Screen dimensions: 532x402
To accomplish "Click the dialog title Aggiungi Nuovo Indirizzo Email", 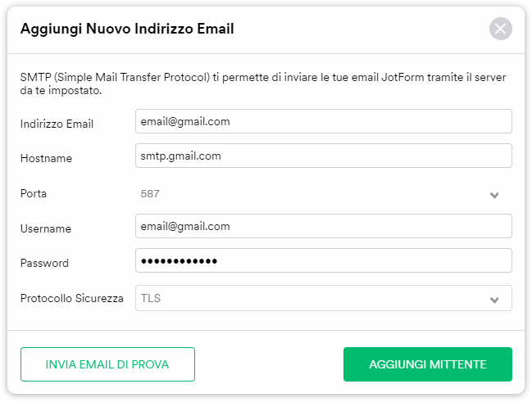I will (127, 29).
